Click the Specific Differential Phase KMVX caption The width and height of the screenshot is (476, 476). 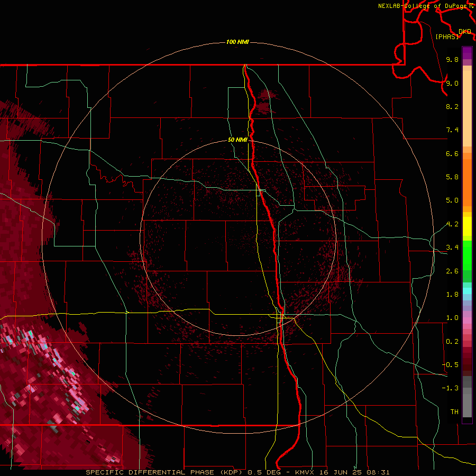point(237,472)
